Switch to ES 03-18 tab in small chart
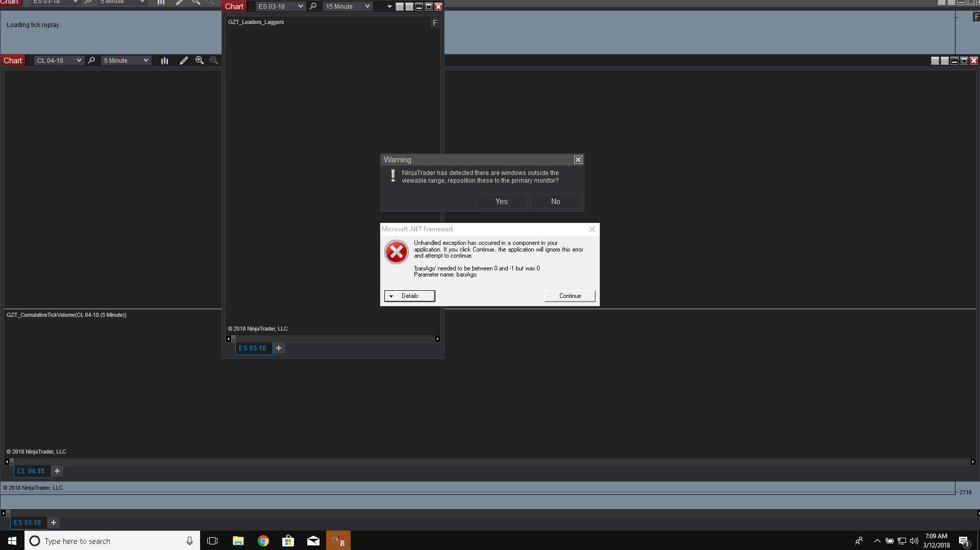This screenshot has height=550, width=980. click(x=253, y=348)
